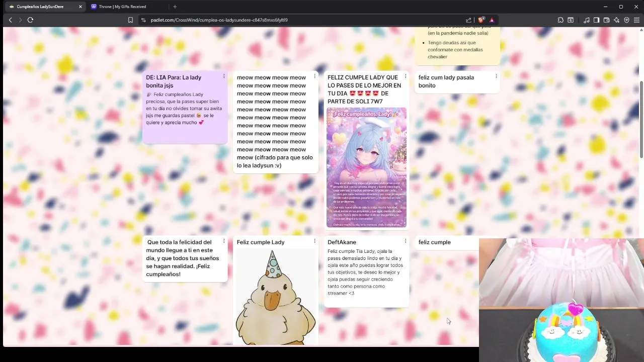Click the meow meow cifrado message text
This screenshot has width=644, height=362.
(275, 121)
